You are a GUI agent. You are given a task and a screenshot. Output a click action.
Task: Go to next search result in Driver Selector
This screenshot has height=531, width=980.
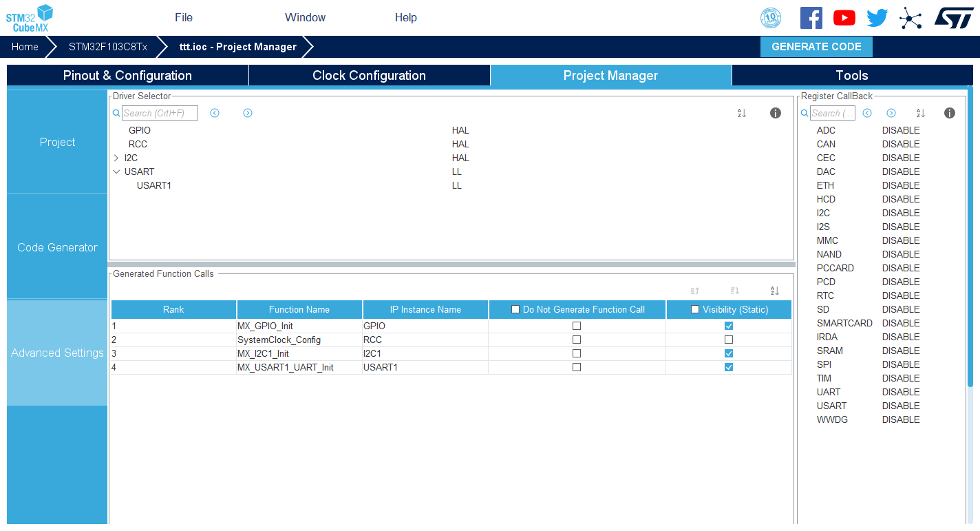pyautogui.click(x=248, y=113)
